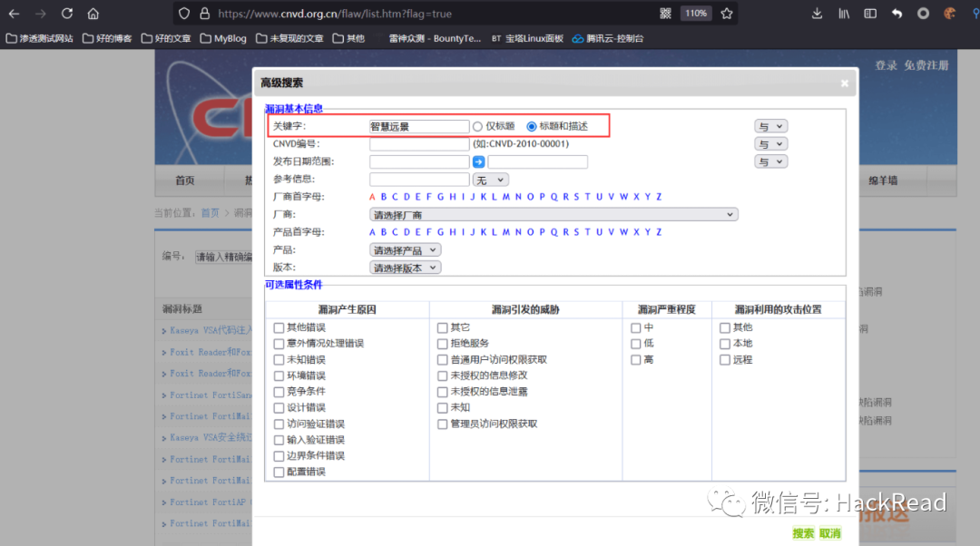
Task: Click the browser reload icon
Action: 67,14
